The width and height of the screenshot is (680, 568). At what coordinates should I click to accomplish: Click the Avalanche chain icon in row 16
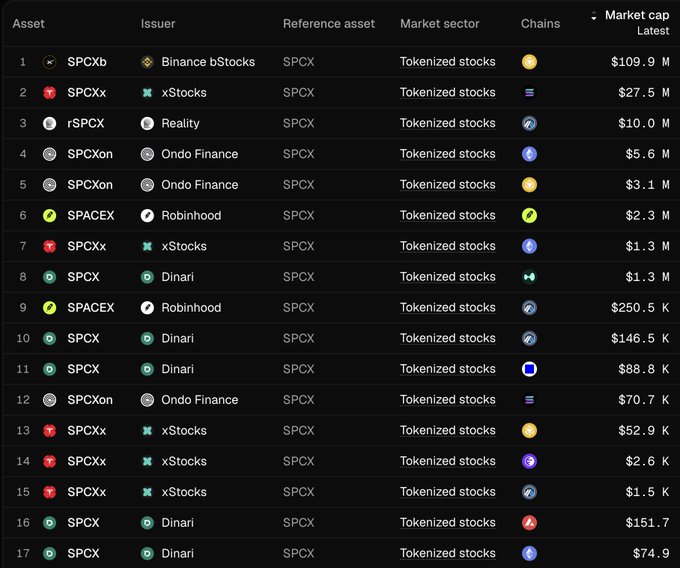point(529,523)
